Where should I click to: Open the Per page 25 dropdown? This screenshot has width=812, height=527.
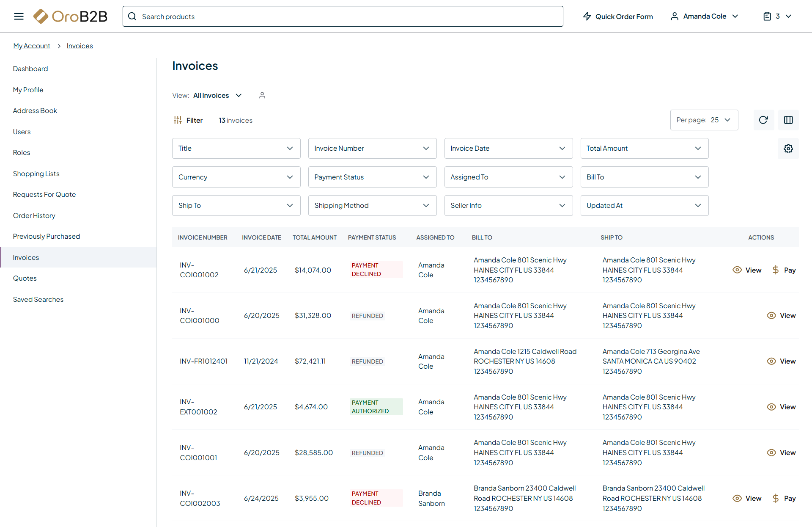click(704, 120)
